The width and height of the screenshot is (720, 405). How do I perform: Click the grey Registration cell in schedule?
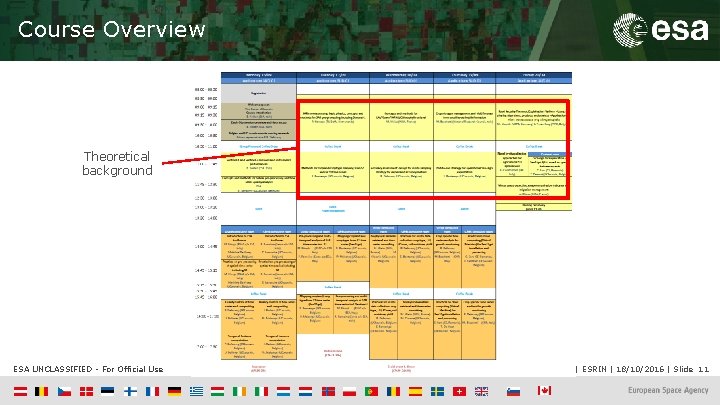259,93
